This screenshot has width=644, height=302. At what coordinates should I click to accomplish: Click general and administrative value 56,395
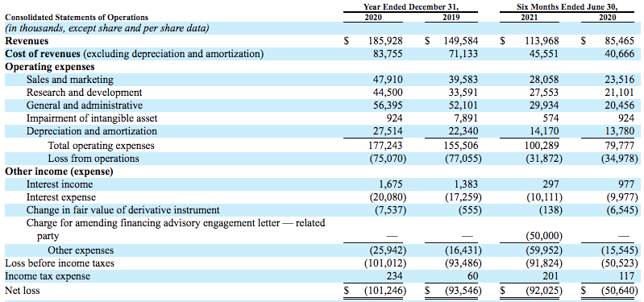coord(388,105)
